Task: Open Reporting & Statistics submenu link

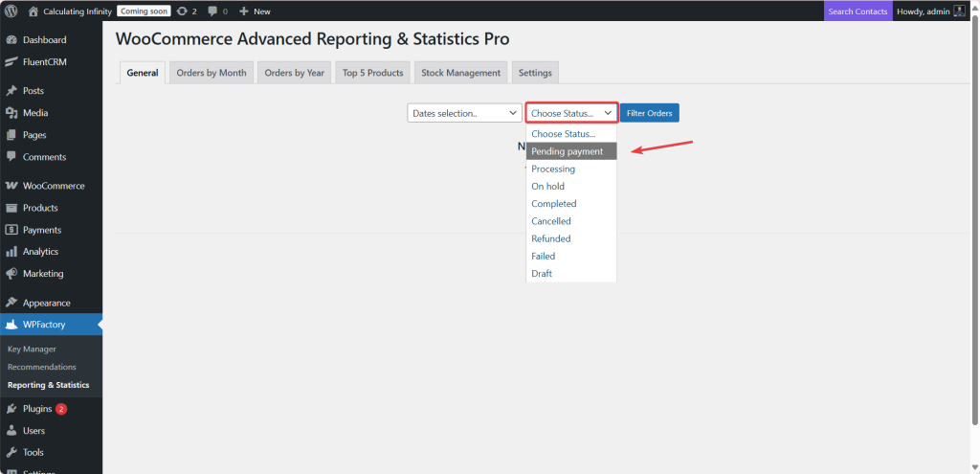Action: pyautogui.click(x=48, y=385)
